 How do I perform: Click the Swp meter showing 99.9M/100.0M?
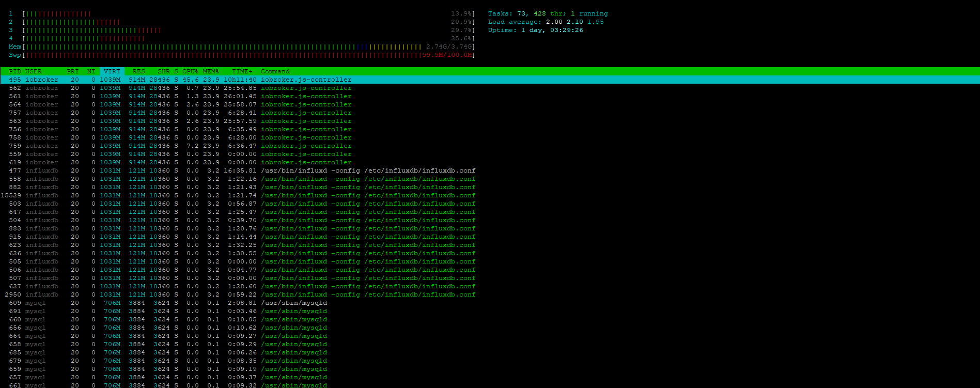242,55
